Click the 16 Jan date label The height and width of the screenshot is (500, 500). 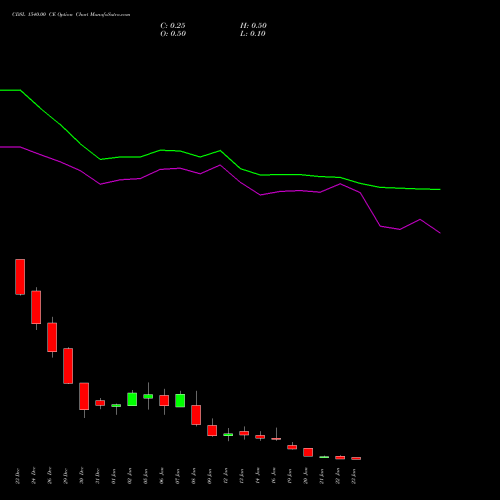(x=274, y=476)
